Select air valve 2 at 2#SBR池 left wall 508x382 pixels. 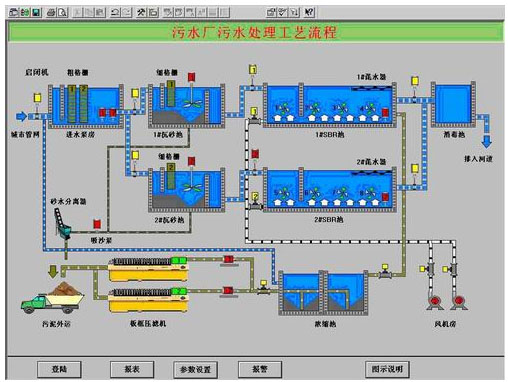[255, 201]
